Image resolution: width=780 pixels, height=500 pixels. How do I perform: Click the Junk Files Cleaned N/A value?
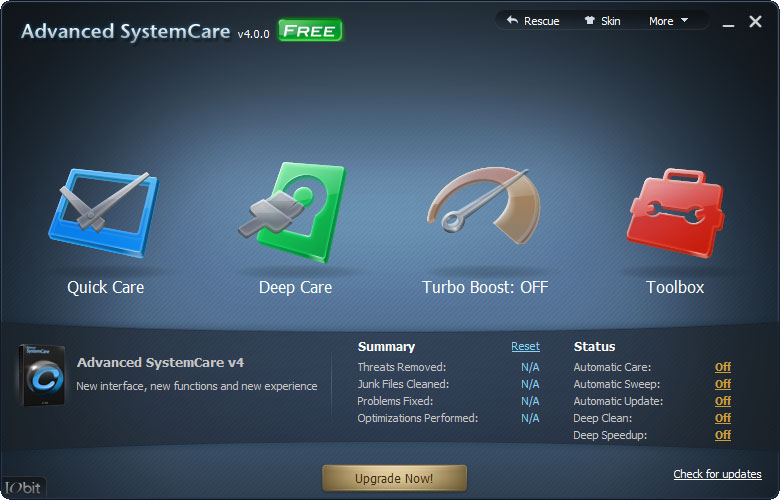pos(530,384)
